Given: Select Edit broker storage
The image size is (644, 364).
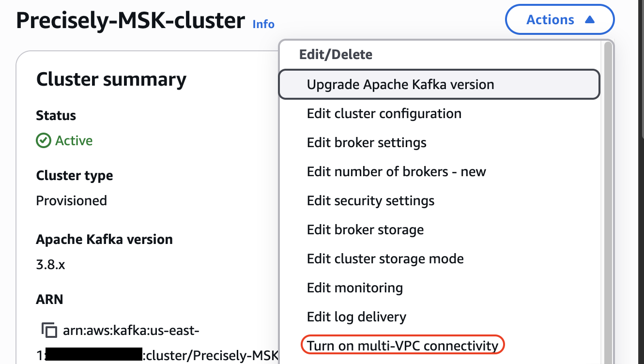Looking at the screenshot, I should 439,230.
